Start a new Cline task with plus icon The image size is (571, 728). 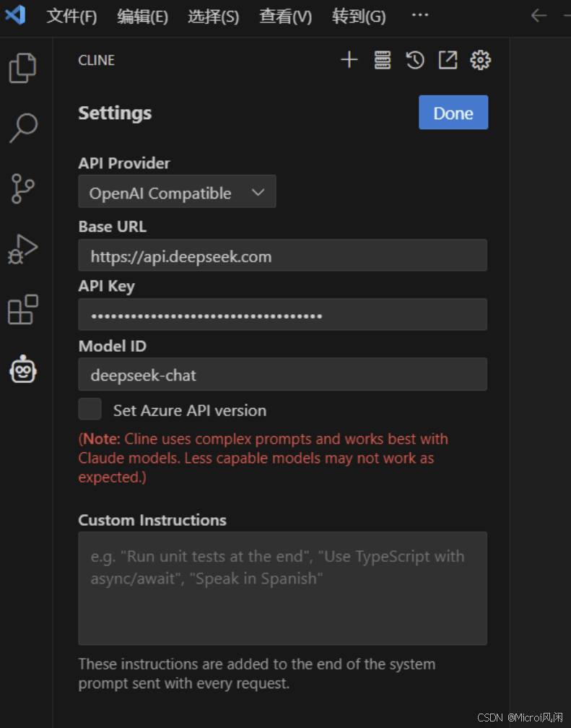coord(349,60)
